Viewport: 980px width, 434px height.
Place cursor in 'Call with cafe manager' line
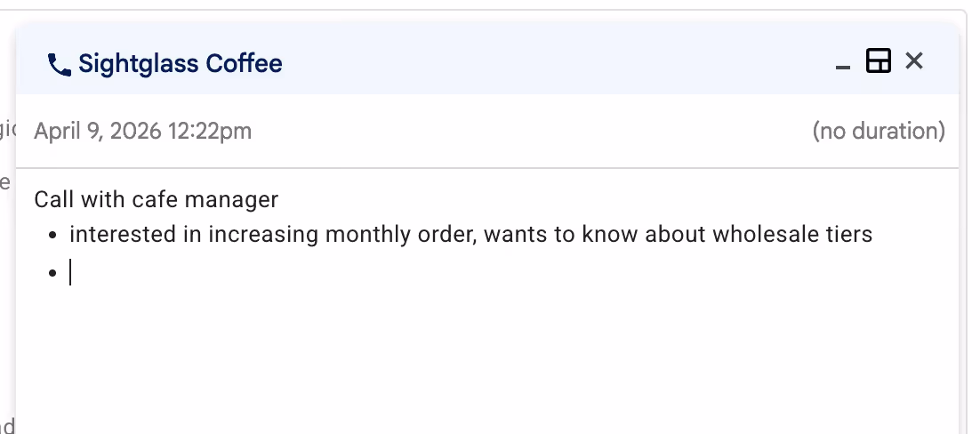[157, 199]
